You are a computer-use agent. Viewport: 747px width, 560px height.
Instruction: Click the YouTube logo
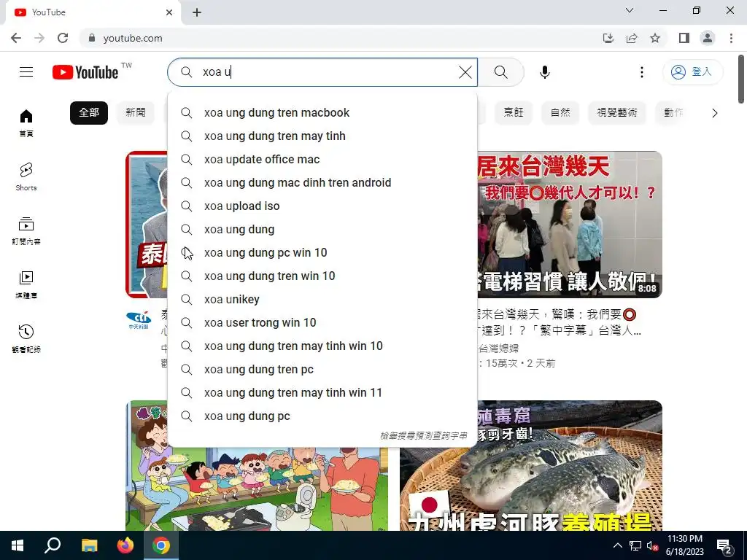86,72
